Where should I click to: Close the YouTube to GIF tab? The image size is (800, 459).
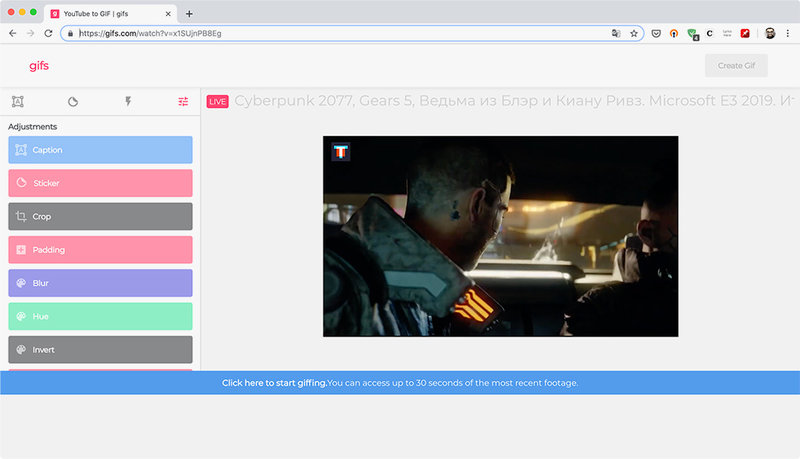(x=168, y=14)
